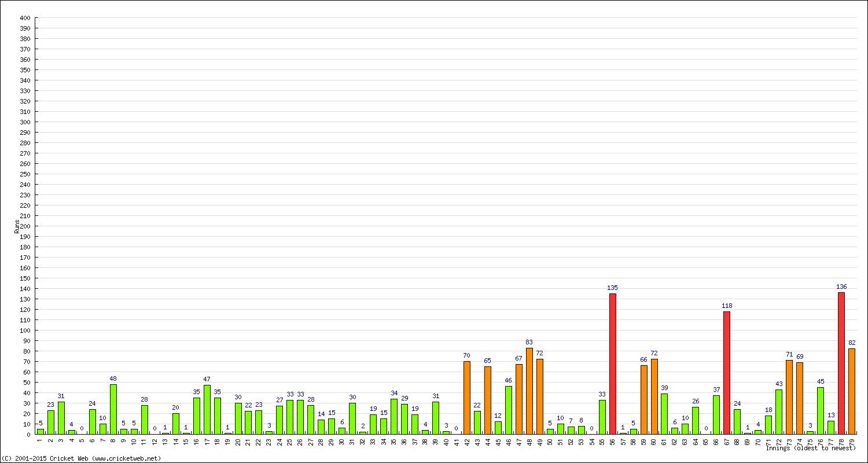
Task: Click the y-axis label "100"
Action: [x=25, y=330]
